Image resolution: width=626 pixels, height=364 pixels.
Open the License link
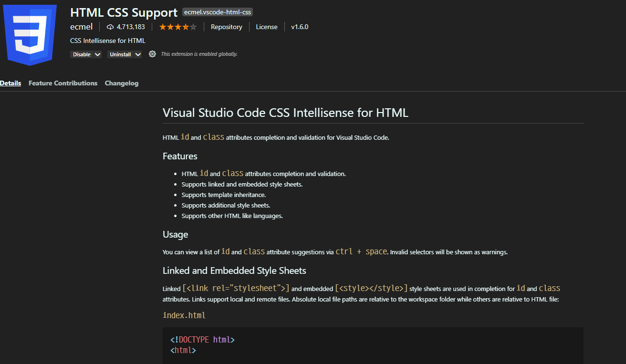coord(266,27)
